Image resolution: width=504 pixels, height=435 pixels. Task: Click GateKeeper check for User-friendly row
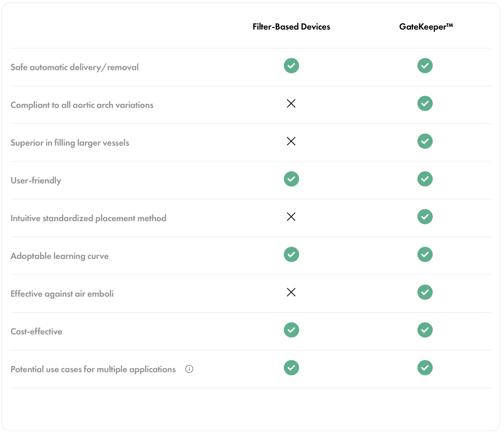coord(425,179)
